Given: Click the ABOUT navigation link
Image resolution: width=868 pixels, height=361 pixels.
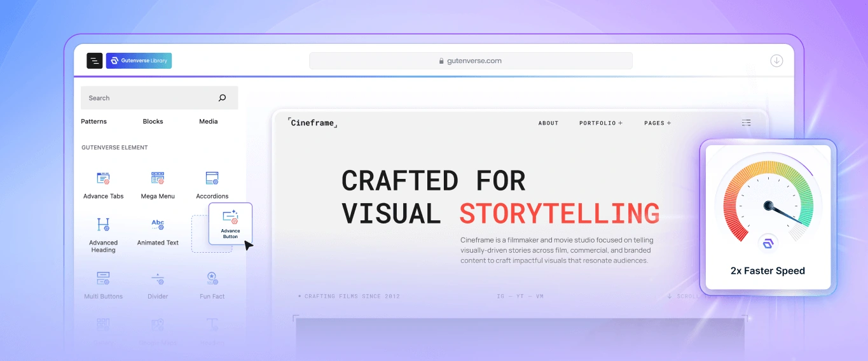Looking at the screenshot, I should click(548, 124).
